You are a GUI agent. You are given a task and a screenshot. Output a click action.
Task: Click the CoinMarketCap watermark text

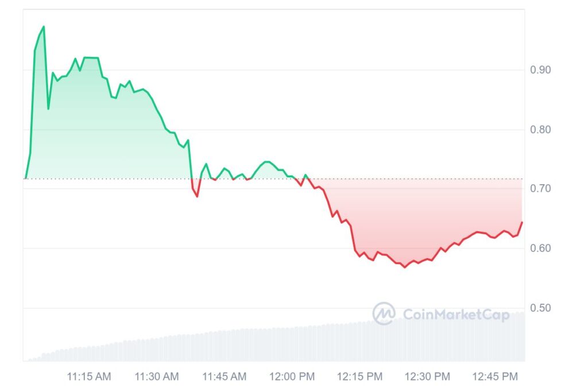[456, 315]
